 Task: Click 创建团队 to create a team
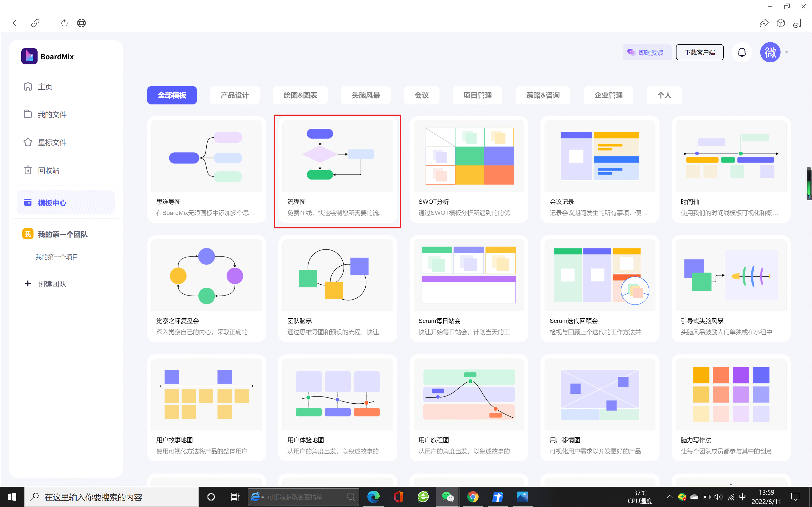pyautogui.click(x=52, y=284)
